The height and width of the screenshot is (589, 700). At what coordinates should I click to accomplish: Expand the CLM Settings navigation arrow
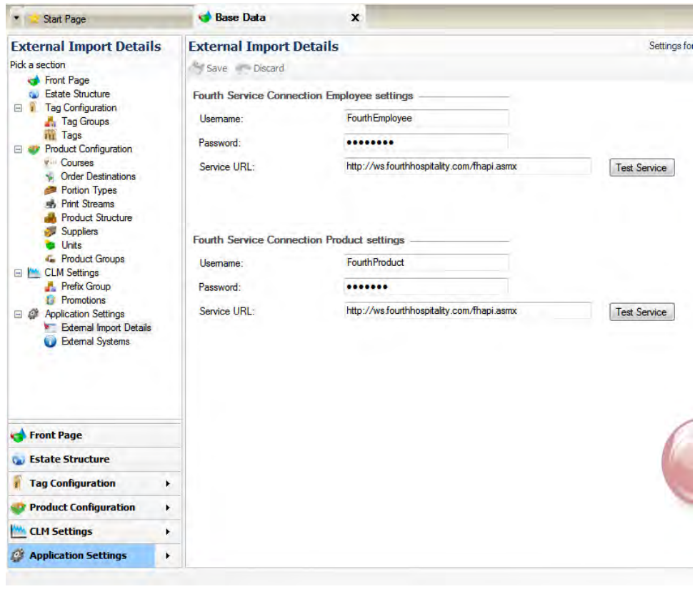coord(168,532)
